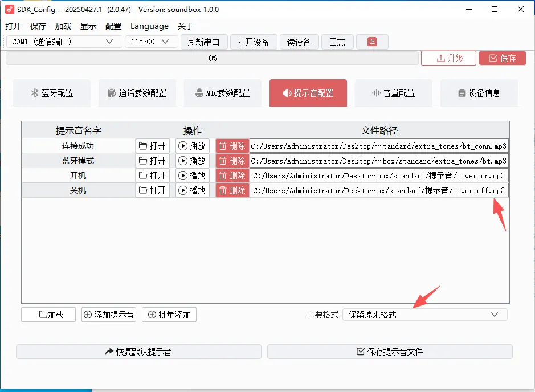The width and height of the screenshot is (535, 392).
Task: Switch to the 蓝牙配置 tab
Action: tap(52, 93)
